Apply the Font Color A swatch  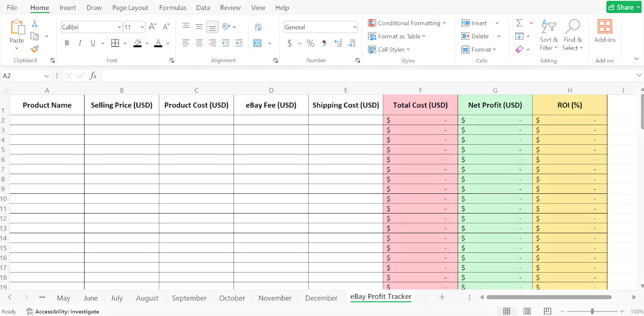pos(158,43)
